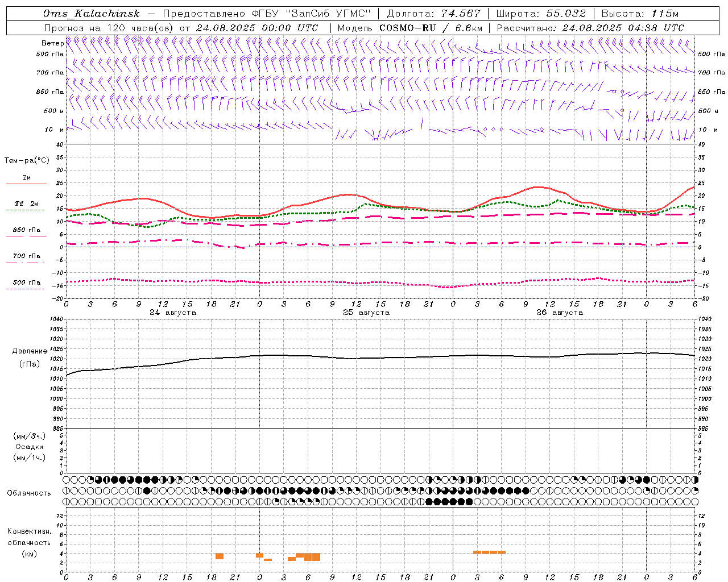This screenshot has height=582, width=728.
Task: Click the 'Конвективн.' convective cloud label
Action: [29, 531]
